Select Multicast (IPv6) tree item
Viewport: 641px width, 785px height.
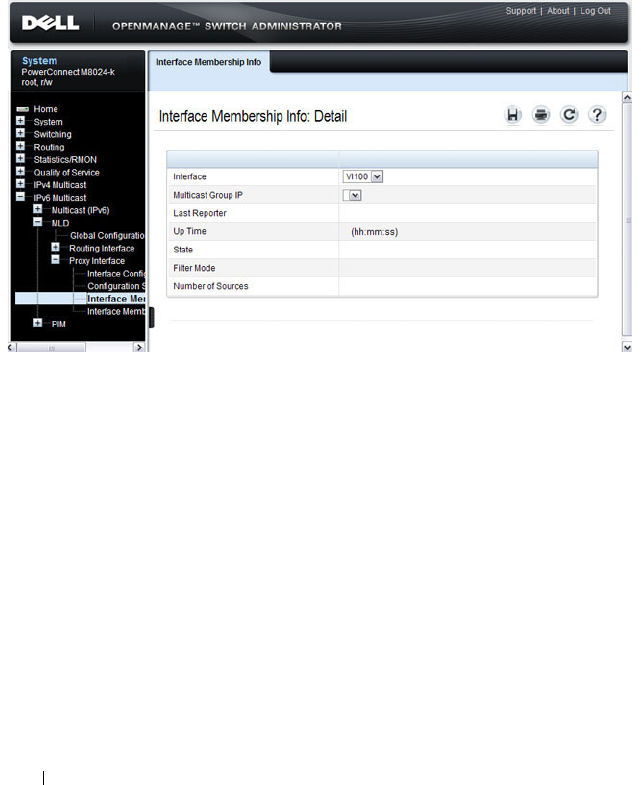click(81, 210)
